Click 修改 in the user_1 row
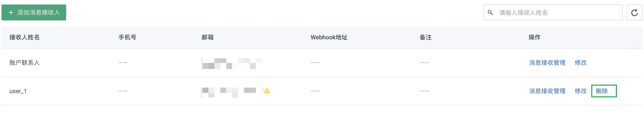The height and width of the screenshot is (114, 644). (581, 91)
